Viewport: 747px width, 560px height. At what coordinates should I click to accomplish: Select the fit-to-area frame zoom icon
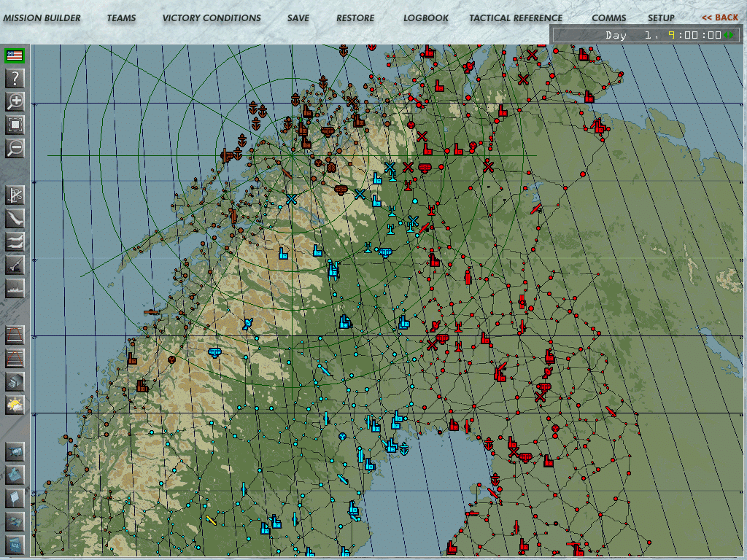pos(15,125)
